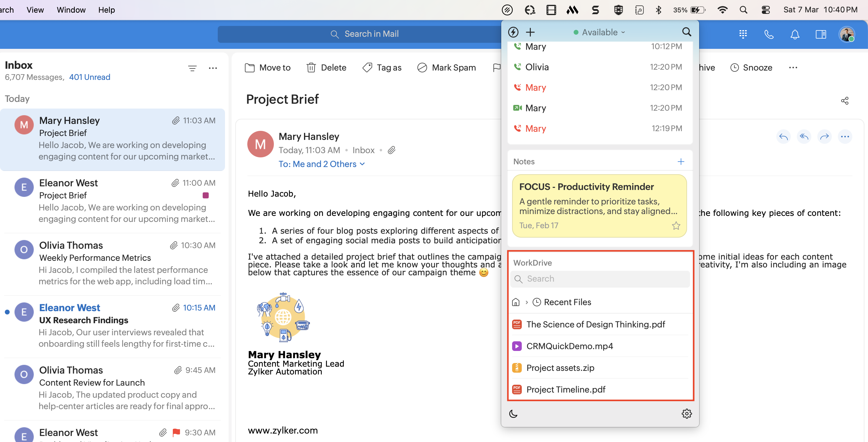Open the phone dialer icon in header

[768, 34]
